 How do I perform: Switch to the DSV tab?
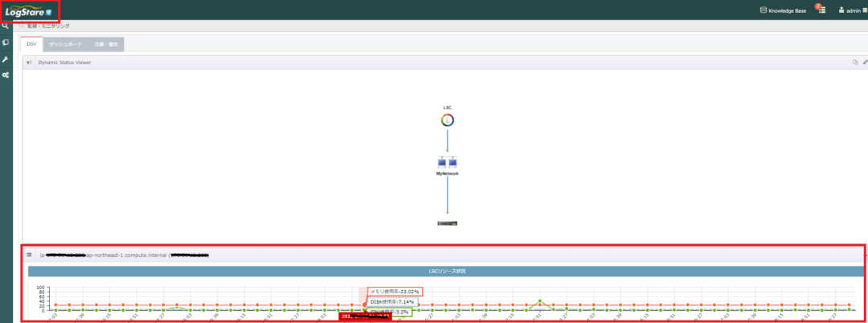(31, 44)
